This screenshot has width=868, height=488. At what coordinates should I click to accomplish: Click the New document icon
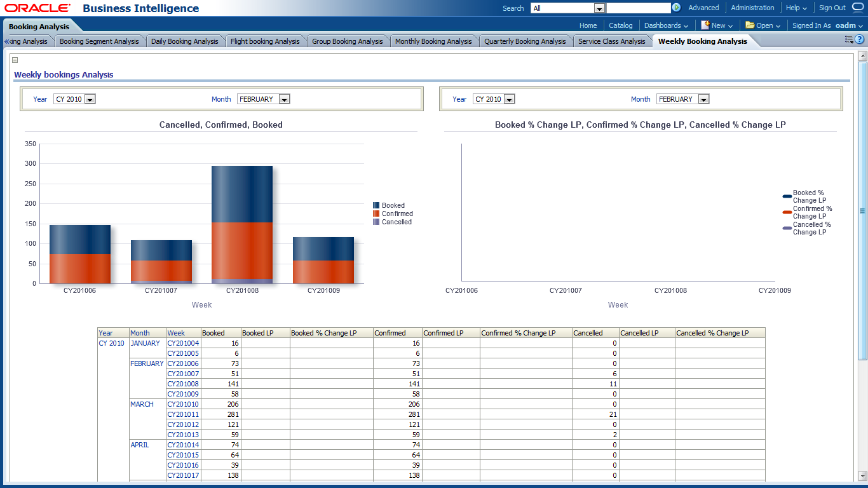[705, 25]
